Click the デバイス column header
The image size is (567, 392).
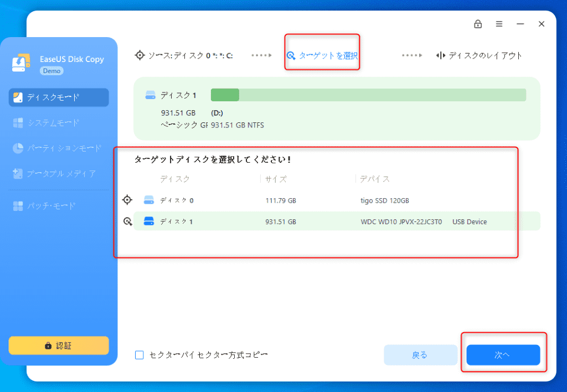coord(375,179)
